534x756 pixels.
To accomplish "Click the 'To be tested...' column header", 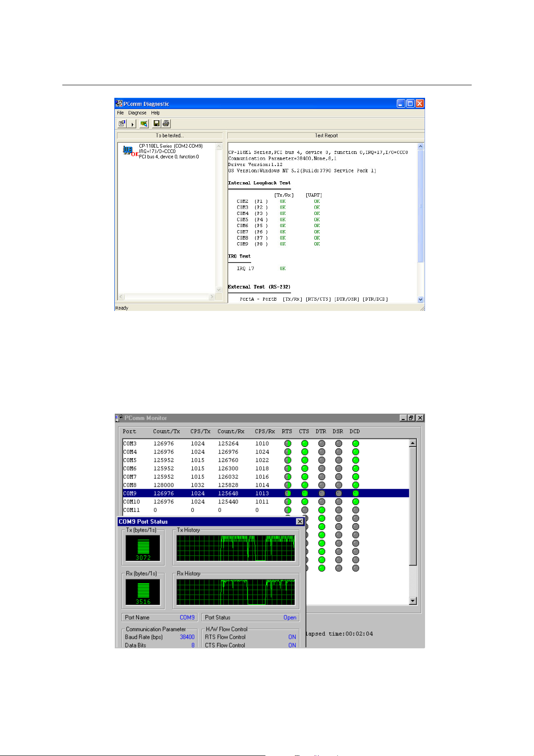I will click(169, 135).
